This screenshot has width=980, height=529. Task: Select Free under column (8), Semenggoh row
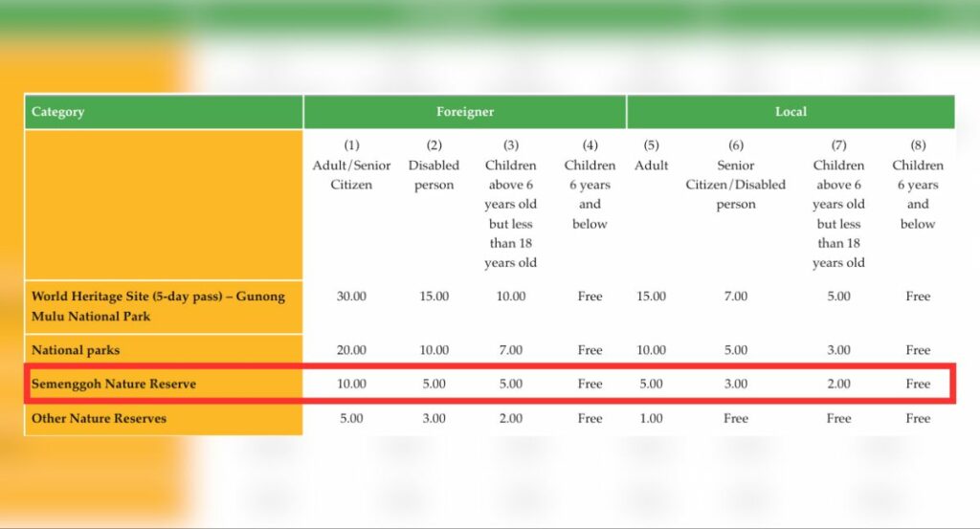918,384
